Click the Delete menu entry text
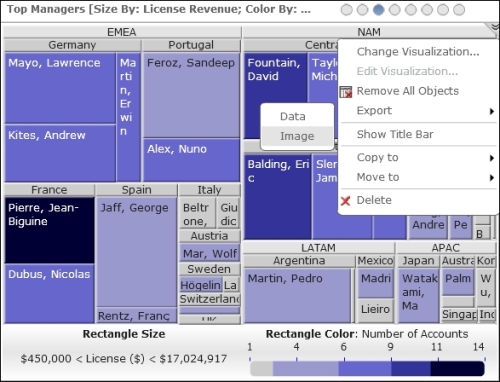The image size is (500, 382). click(374, 200)
